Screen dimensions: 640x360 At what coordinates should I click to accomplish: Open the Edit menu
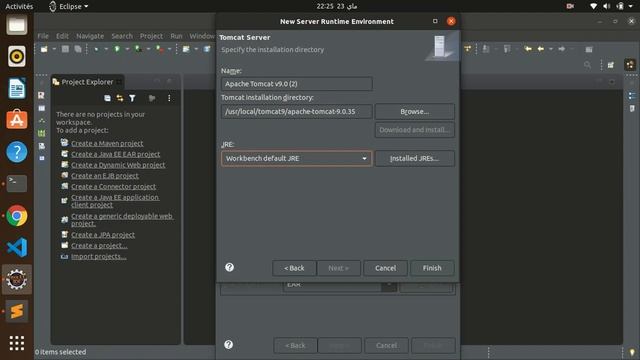(x=62, y=36)
